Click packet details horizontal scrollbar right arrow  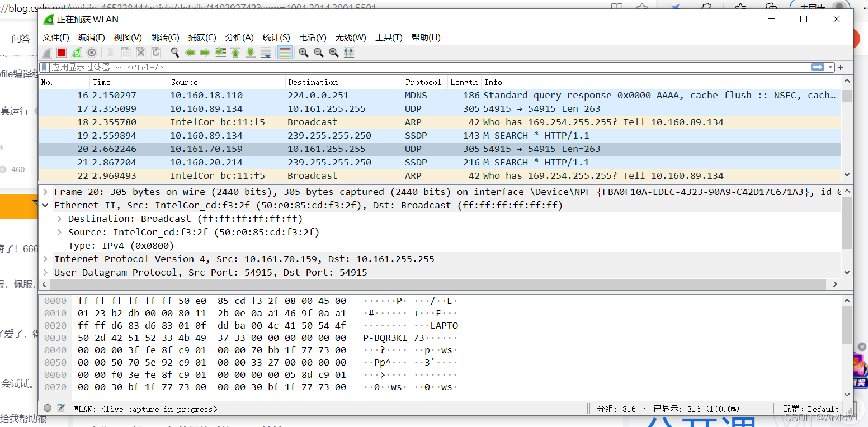tap(835, 284)
